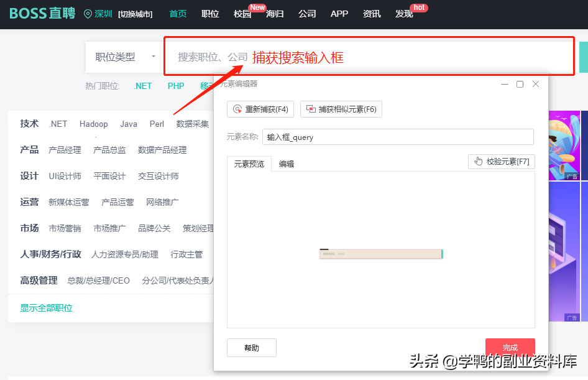Image resolution: width=588 pixels, height=380 pixels.
Task: Click the 交互设计师 job link
Action: click(x=158, y=176)
